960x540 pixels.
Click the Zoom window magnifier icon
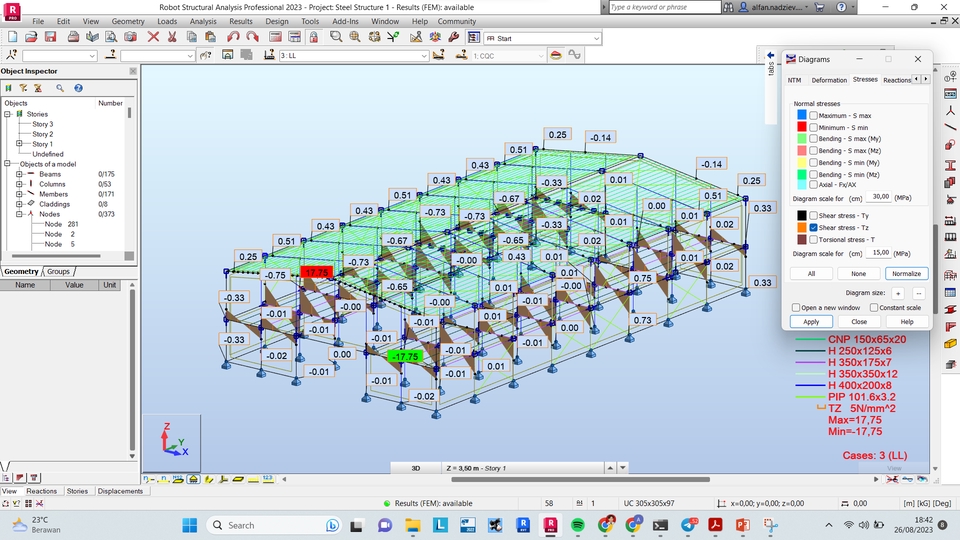coord(336,37)
